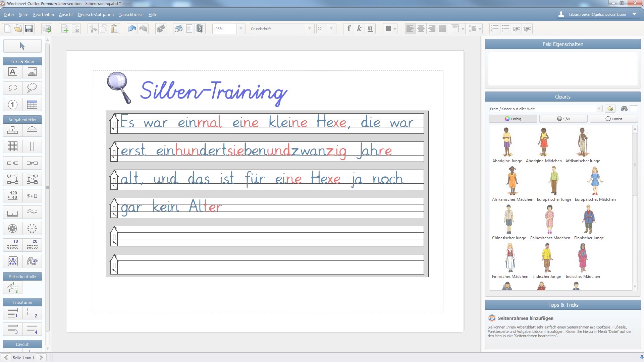Add a new page to the worksheet

click(65, 29)
